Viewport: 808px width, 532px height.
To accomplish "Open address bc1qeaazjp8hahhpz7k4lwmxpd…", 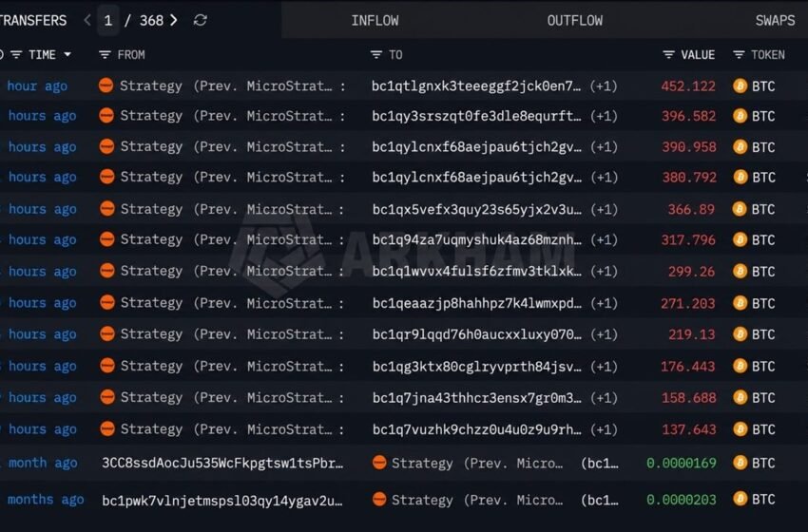I will click(x=476, y=303).
